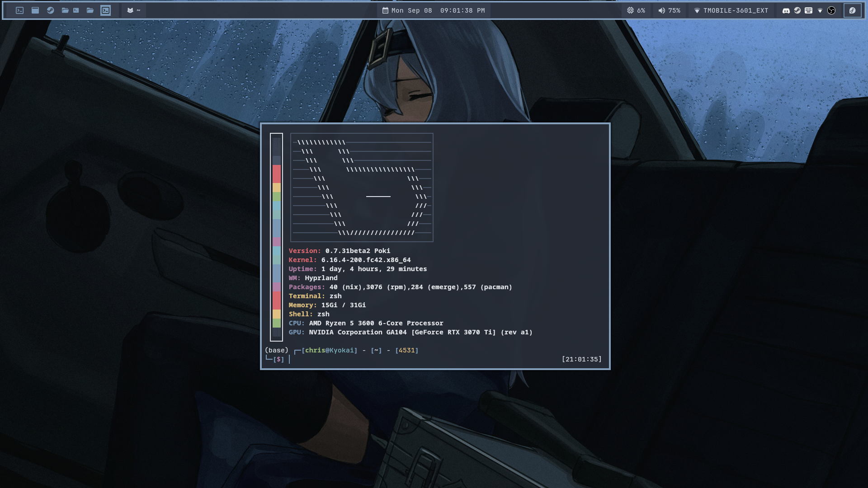Click the red color block in terminal
This screenshot has height=488, width=868.
click(x=277, y=174)
